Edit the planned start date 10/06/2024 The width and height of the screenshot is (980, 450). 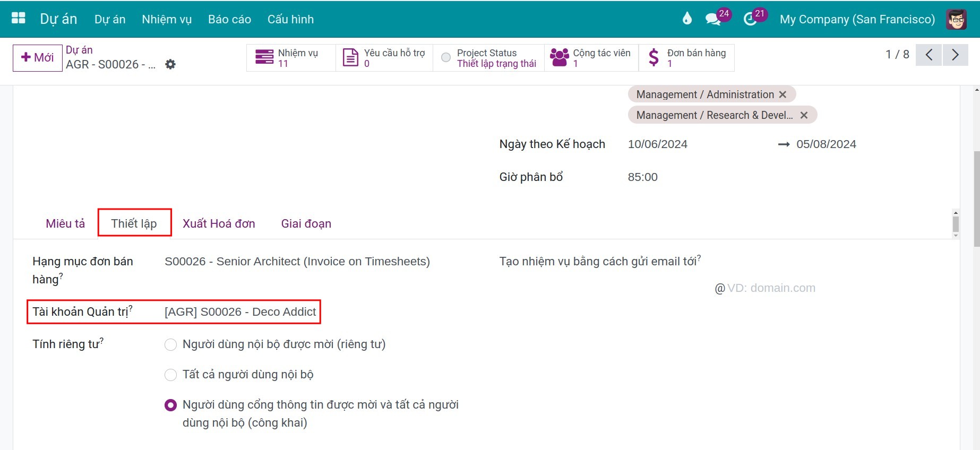[658, 144]
